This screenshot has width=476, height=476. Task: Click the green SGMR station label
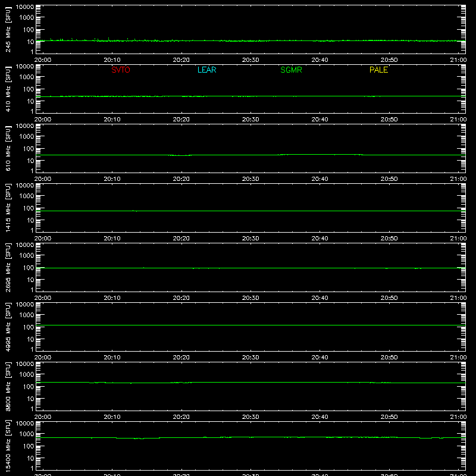[x=291, y=70]
